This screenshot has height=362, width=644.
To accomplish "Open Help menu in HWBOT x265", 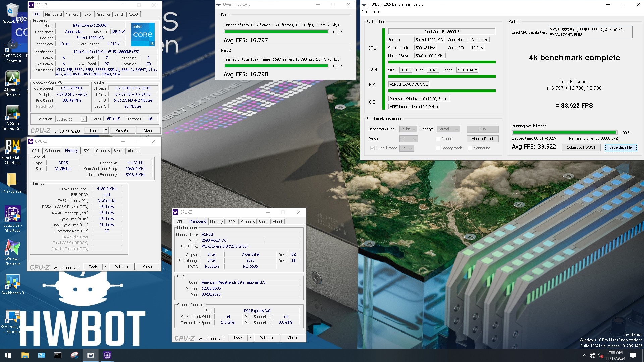I will pos(375,12).
